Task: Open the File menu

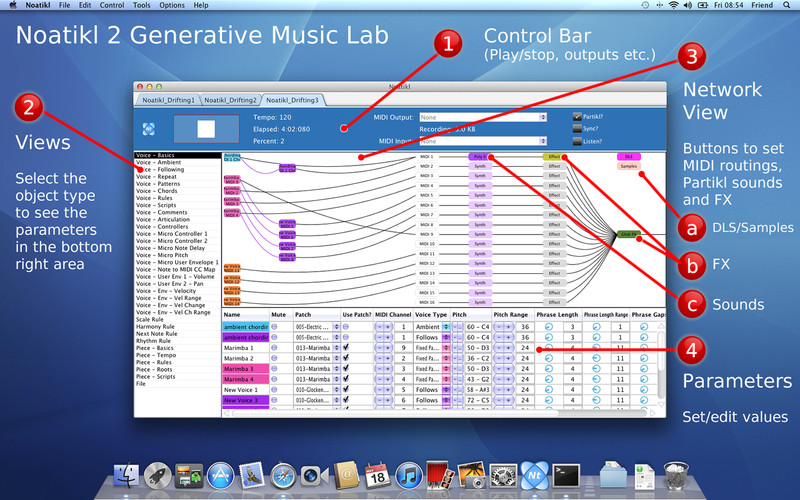Action: (64, 5)
